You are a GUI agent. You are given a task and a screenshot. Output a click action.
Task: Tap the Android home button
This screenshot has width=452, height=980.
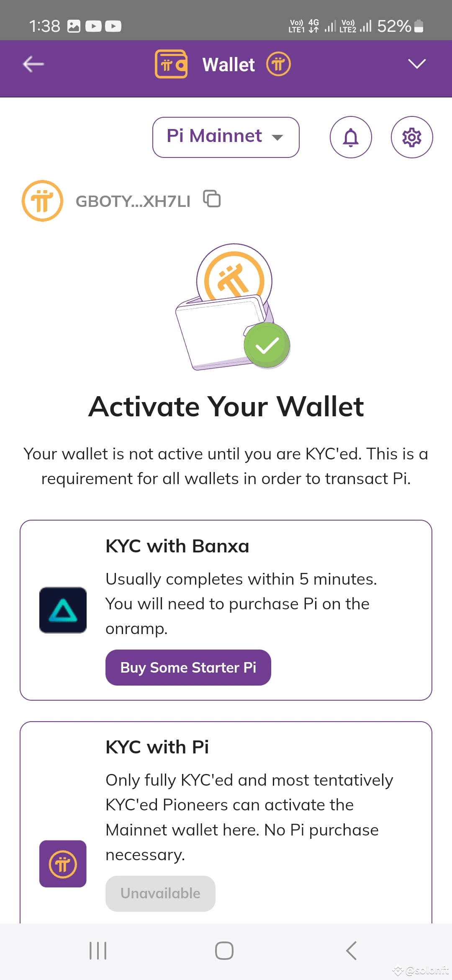(x=224, y=950)
